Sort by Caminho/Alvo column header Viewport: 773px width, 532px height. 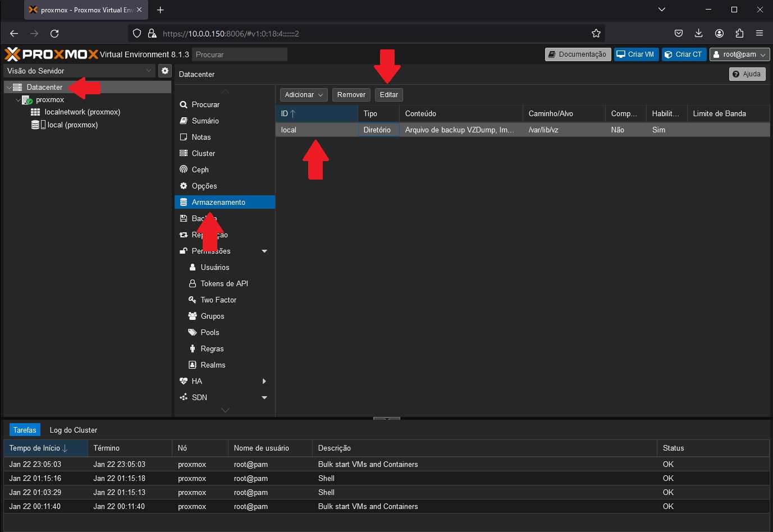[x=564, y=113]
